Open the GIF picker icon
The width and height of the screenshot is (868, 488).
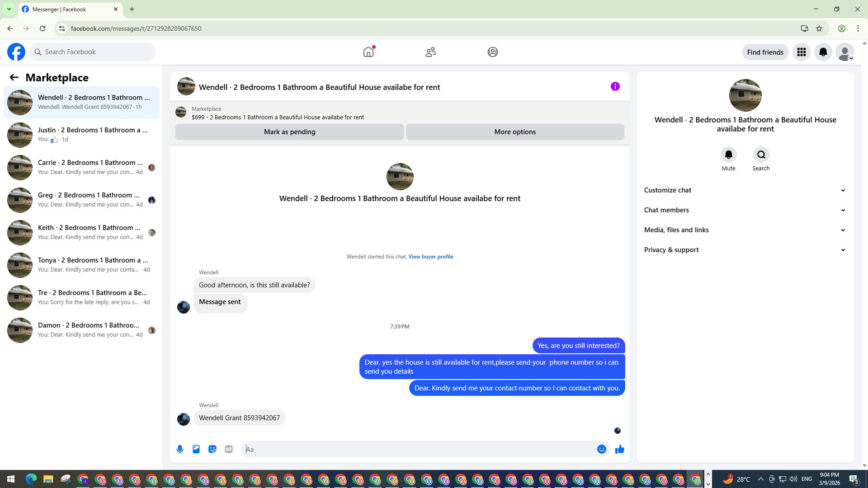point(229,449)
